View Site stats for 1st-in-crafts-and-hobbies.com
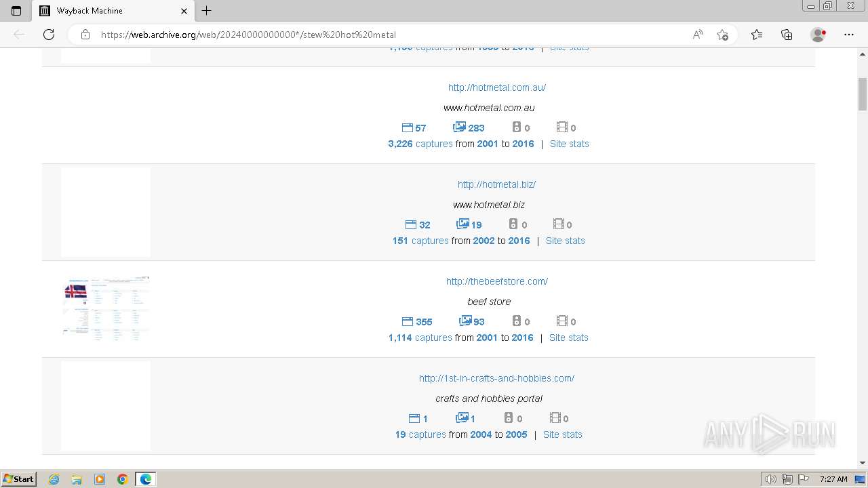The width and height of the screenshot is (868, 488). click(563, 434)
